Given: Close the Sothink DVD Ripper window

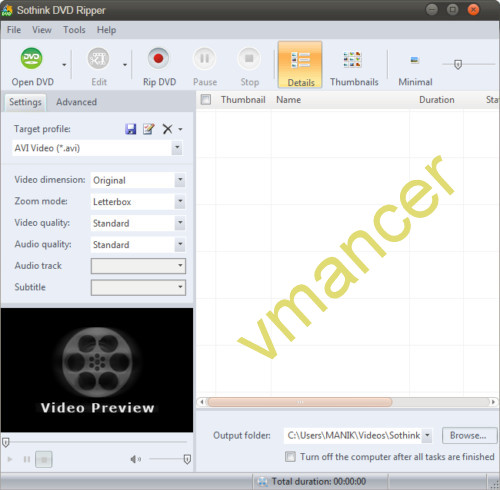Looking at the screenshot, I should pos(473,10).
